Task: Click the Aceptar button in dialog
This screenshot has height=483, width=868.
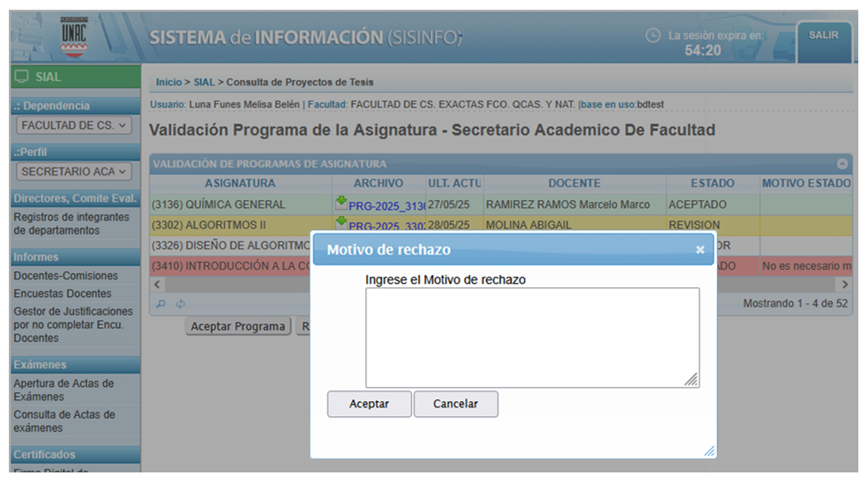Action: (369, 405)
